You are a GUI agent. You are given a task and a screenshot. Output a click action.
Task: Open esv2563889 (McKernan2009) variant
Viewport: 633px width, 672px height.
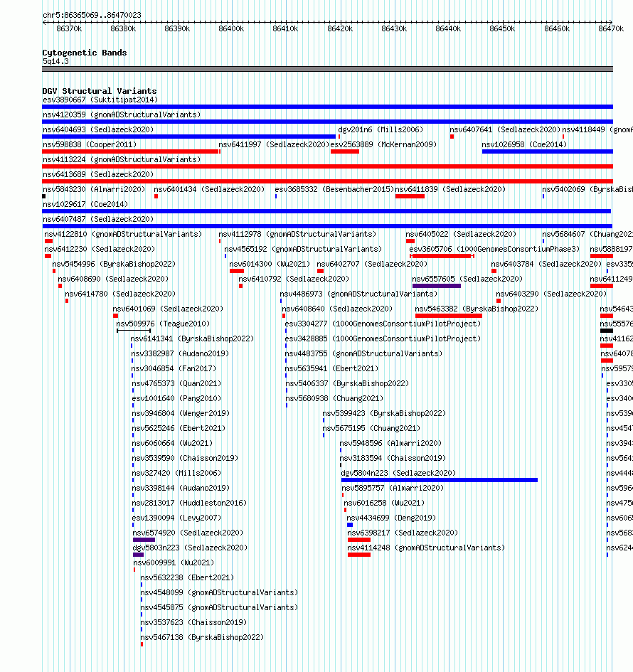click(x=383, y=145)
